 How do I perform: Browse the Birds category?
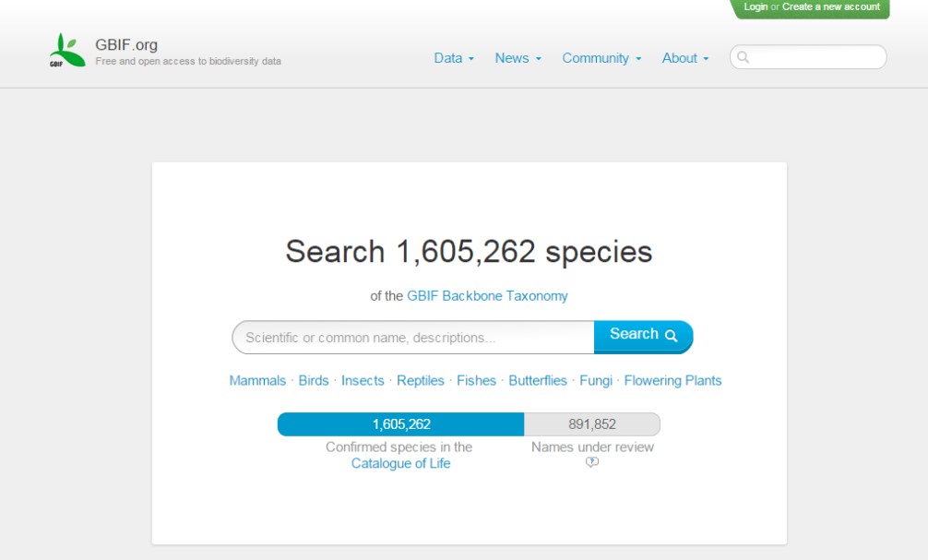(314, 380)
